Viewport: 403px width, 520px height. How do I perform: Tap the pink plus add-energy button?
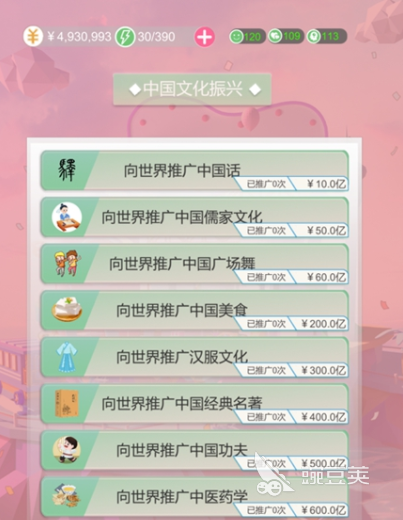click(204, 37)
